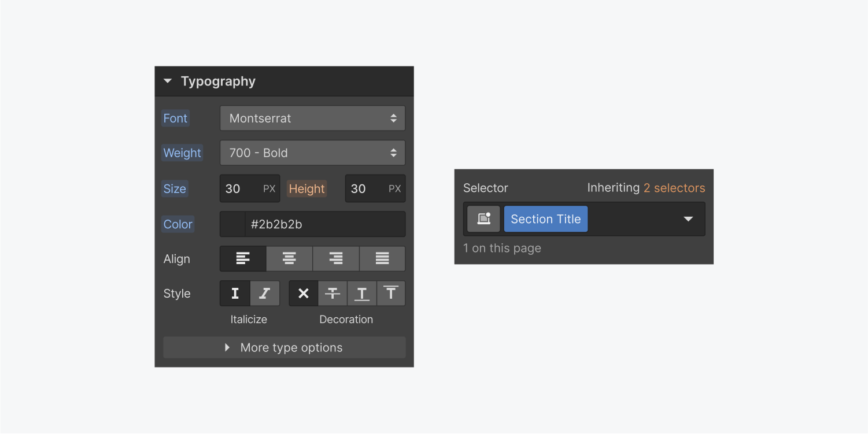Screen dimensions: 868x434
Task: Click the '1 on this page' text
Action: (502, 248)
